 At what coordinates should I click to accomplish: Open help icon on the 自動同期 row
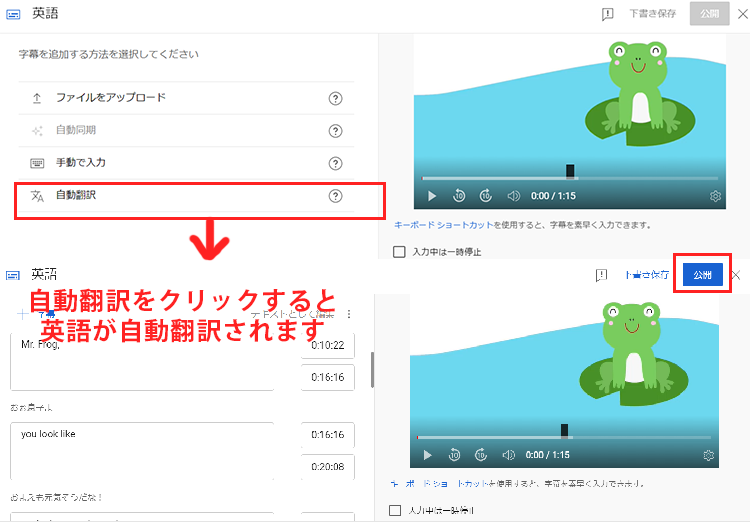pos(335,131)
